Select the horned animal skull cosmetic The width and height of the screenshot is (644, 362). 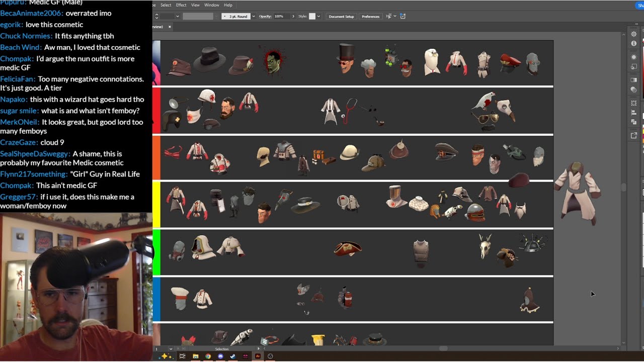(x=485, y=246)
